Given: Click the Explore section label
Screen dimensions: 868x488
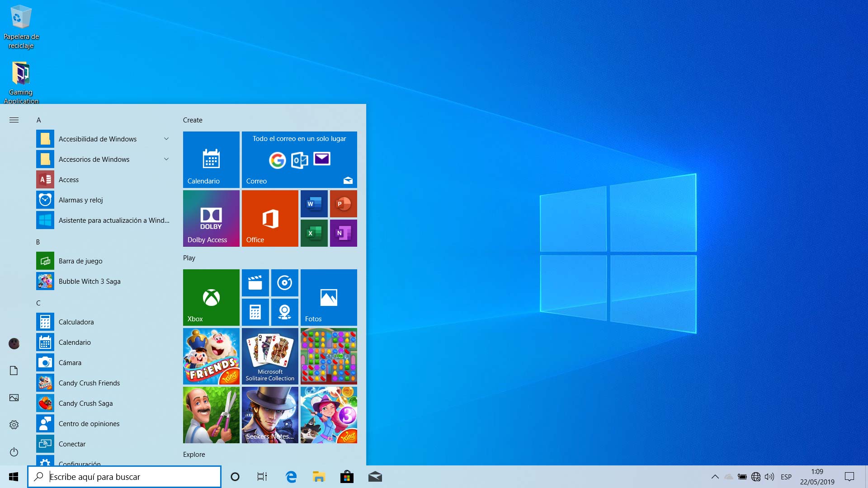Looking at the screenshot, I should 194,455.
